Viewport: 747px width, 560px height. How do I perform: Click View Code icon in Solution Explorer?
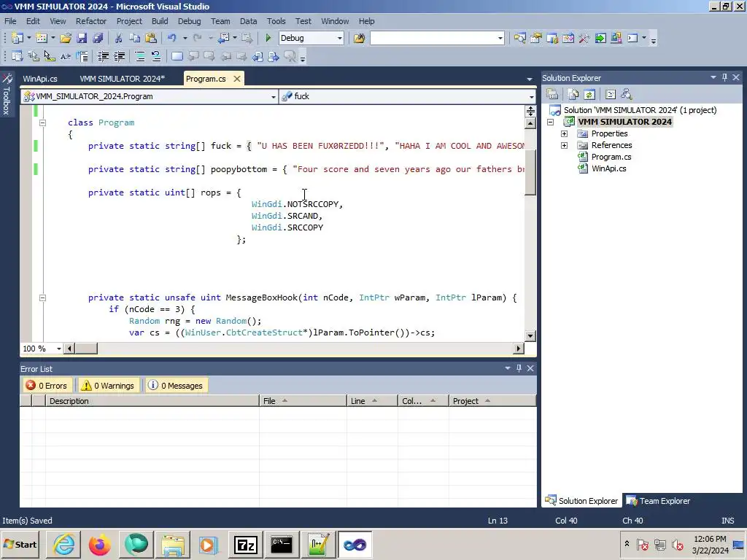click(x=611, y=94)
